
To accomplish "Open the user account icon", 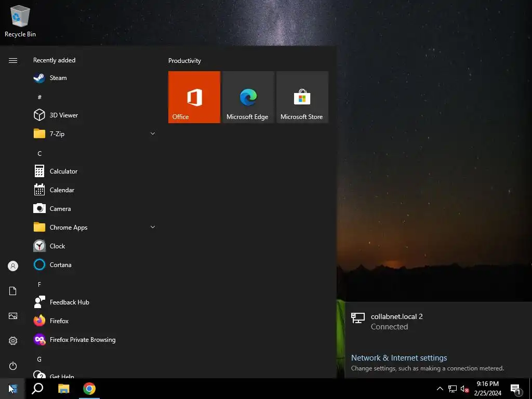I will [13, 266].
